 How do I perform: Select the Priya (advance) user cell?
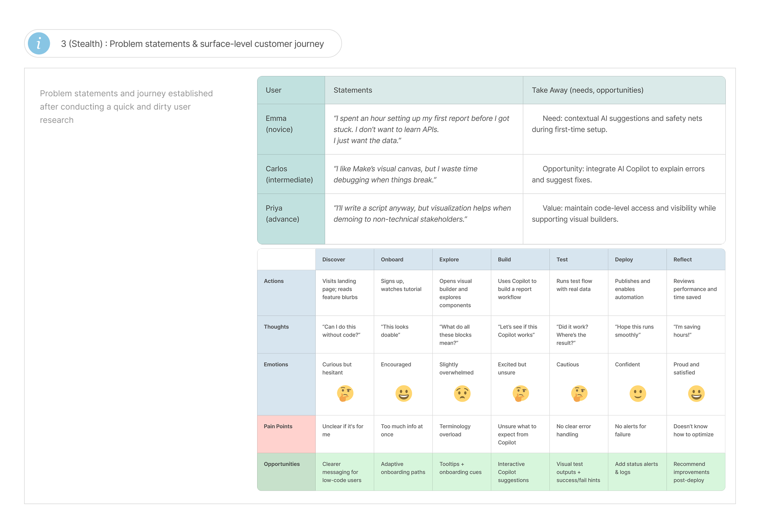click(x=291, y=219)
